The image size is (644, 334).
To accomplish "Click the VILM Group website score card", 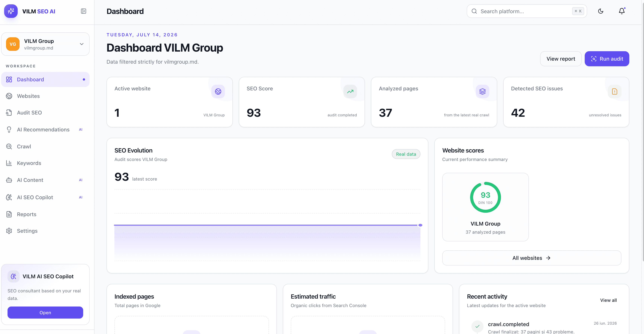I will tap(485, 207).
